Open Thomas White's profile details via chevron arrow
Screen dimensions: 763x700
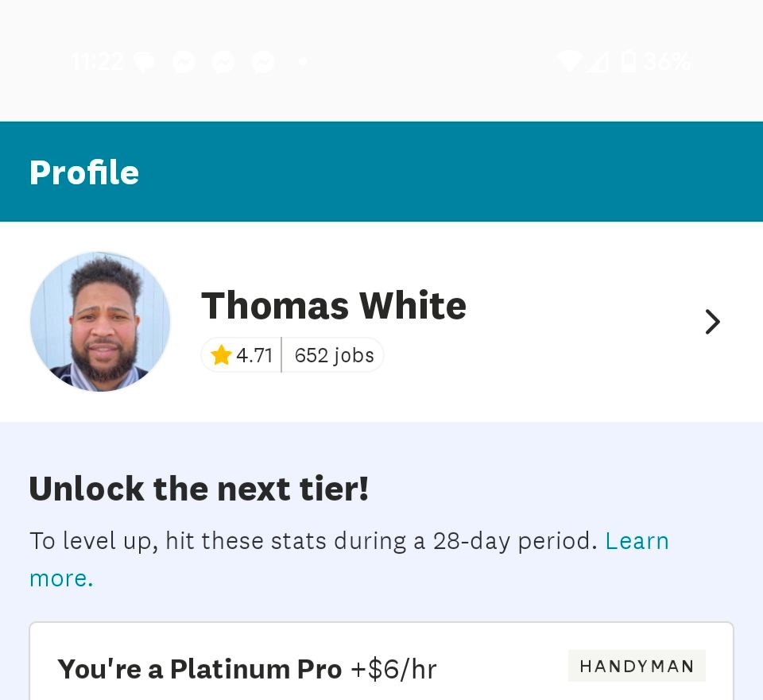(712, 322)
